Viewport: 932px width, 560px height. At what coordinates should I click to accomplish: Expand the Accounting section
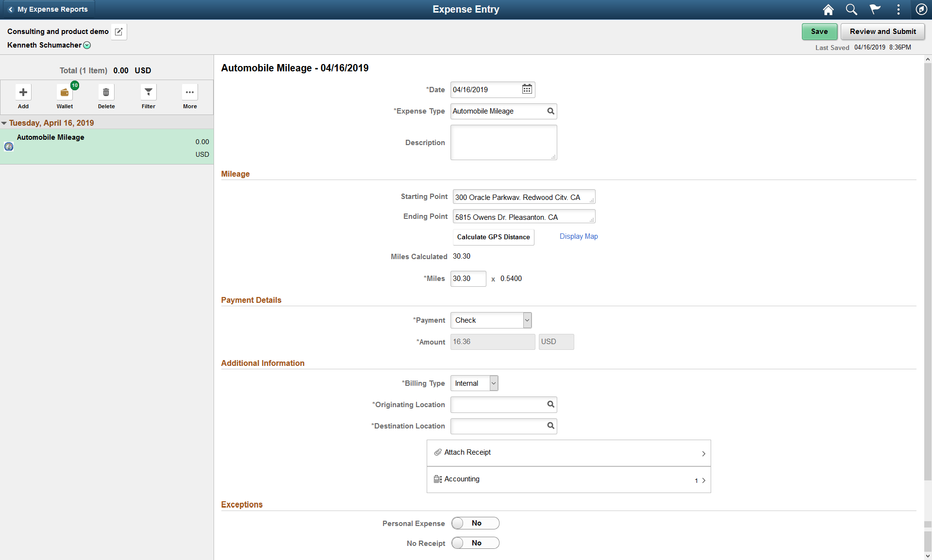click(704, 479)
